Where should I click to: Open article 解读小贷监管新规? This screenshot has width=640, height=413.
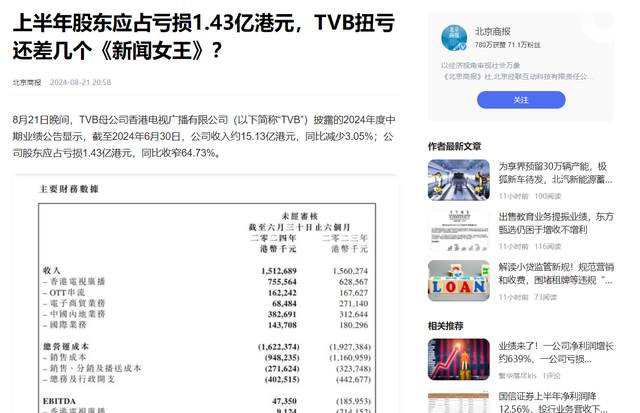[x=556, y=274]
